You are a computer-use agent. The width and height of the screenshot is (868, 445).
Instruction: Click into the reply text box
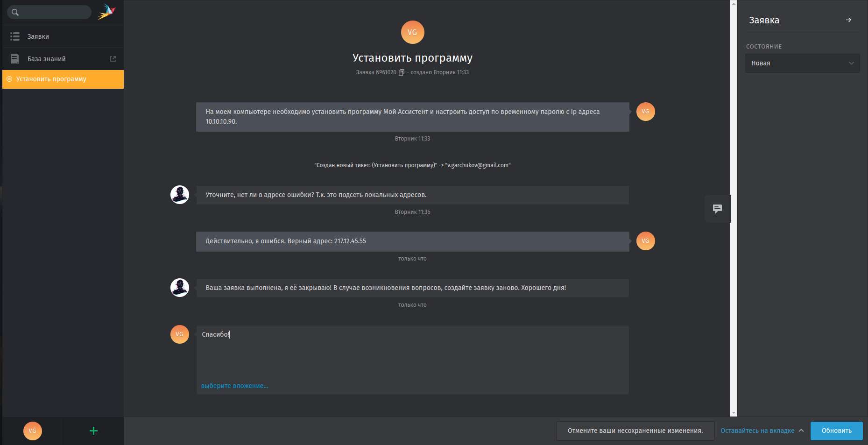coord(412,355)
